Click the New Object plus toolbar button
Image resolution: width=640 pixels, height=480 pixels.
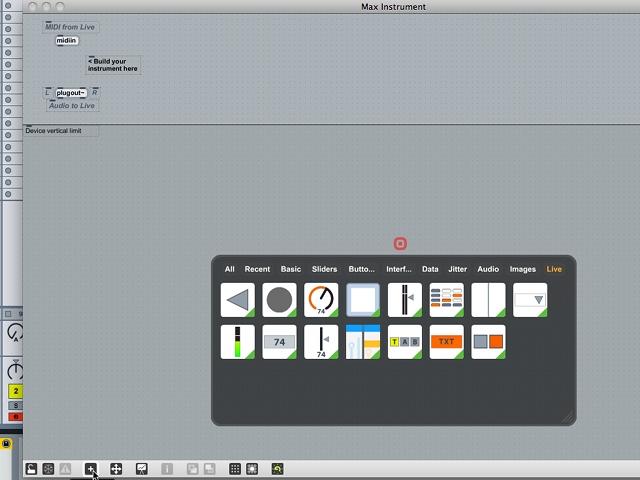pyautogui.click(x=91, y=469)
